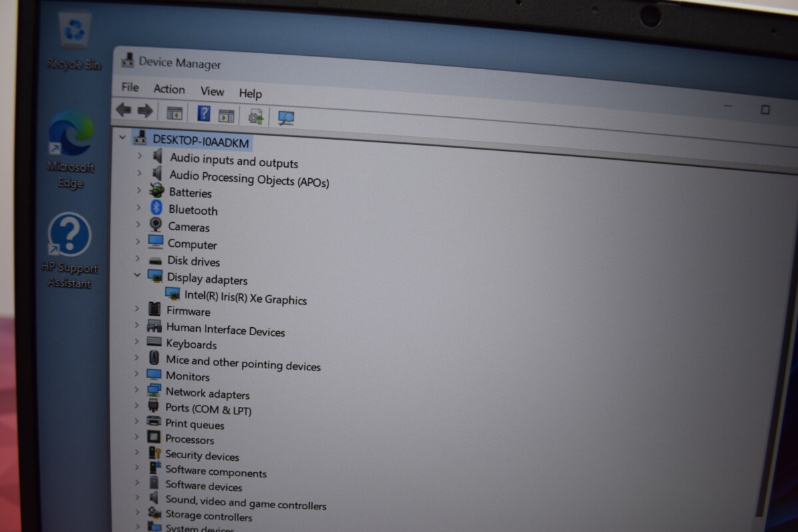Click the Security devices icon
This screenshot has height=532, width=798.
click(154, 454)
